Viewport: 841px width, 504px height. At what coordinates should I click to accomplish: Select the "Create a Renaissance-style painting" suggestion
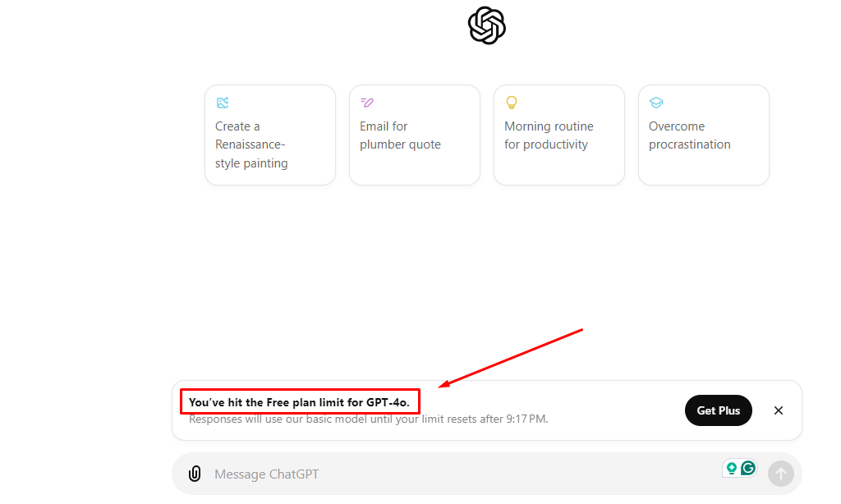269,135
